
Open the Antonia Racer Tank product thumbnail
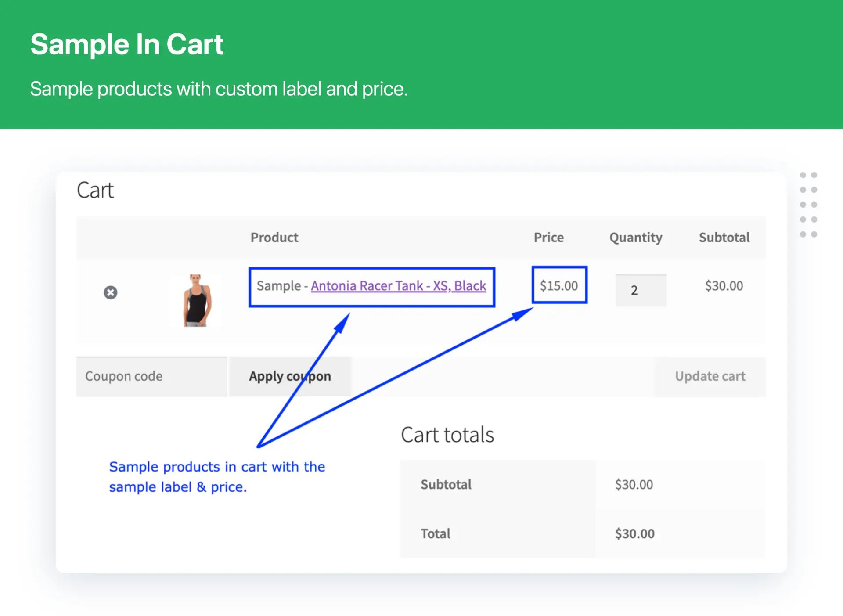[x=197, y=301]
